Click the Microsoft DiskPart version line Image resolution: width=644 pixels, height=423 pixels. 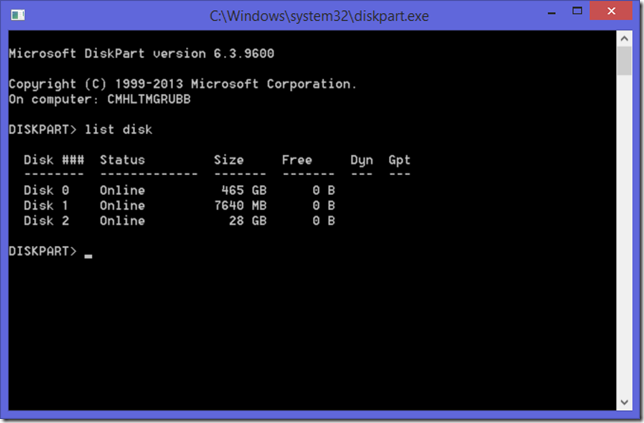pos(140,54)
